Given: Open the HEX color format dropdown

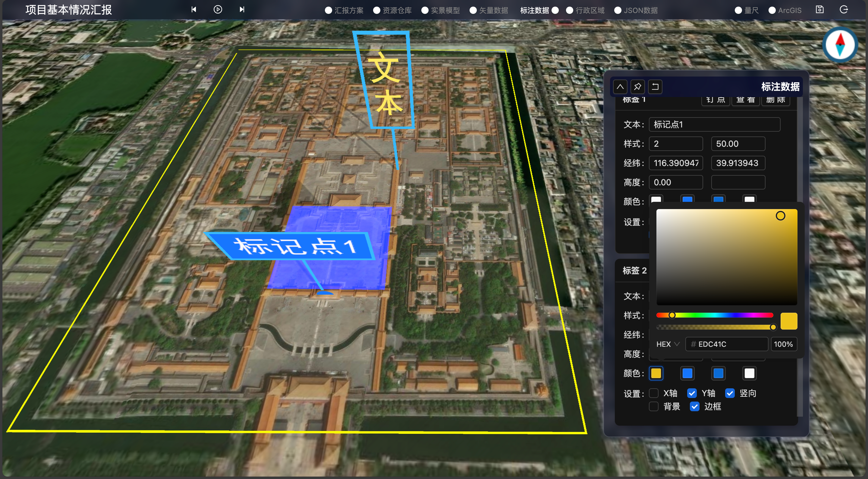Looking at the screenshot, I should tap(668, 344).
